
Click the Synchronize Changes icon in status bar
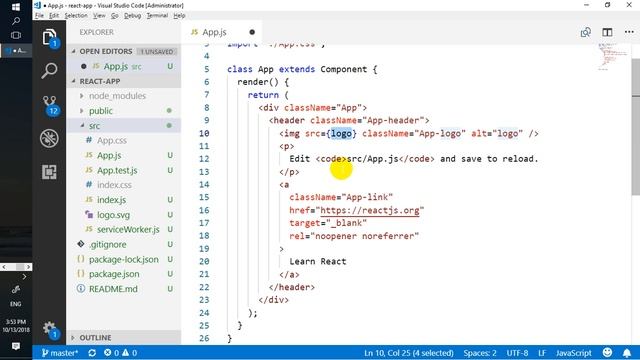point(92,353)
